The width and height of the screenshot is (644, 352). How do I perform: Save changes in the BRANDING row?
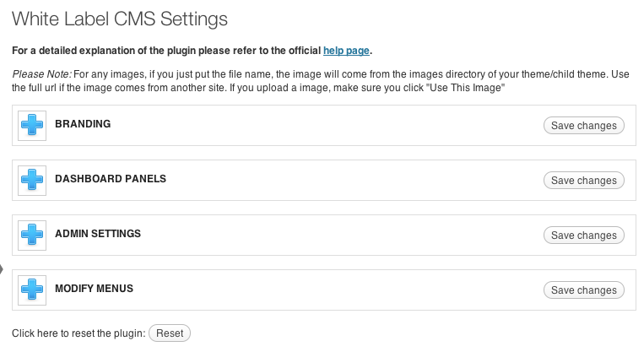click(x=583, y=126)
